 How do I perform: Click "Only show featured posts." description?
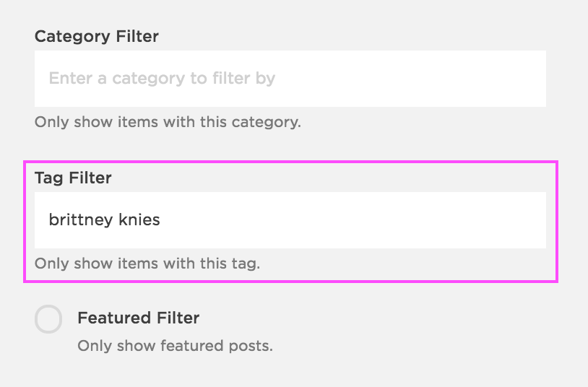[175, 346]
